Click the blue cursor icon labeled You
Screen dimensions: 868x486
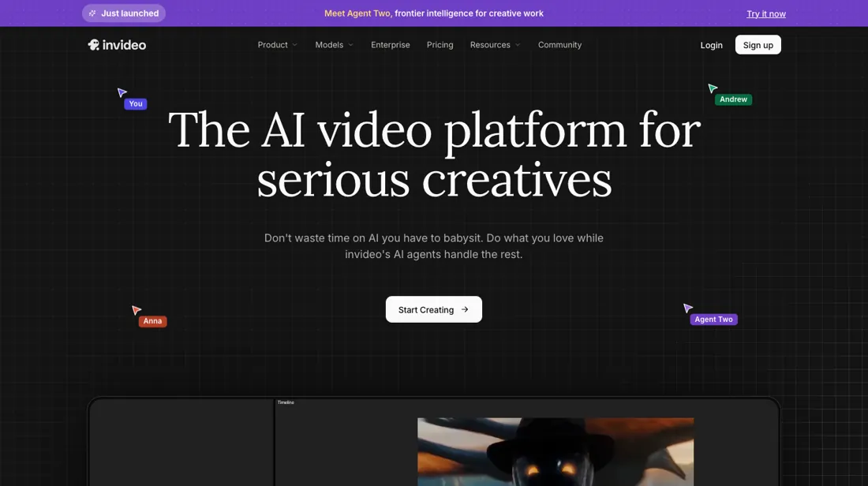click(x=122, y=92)
